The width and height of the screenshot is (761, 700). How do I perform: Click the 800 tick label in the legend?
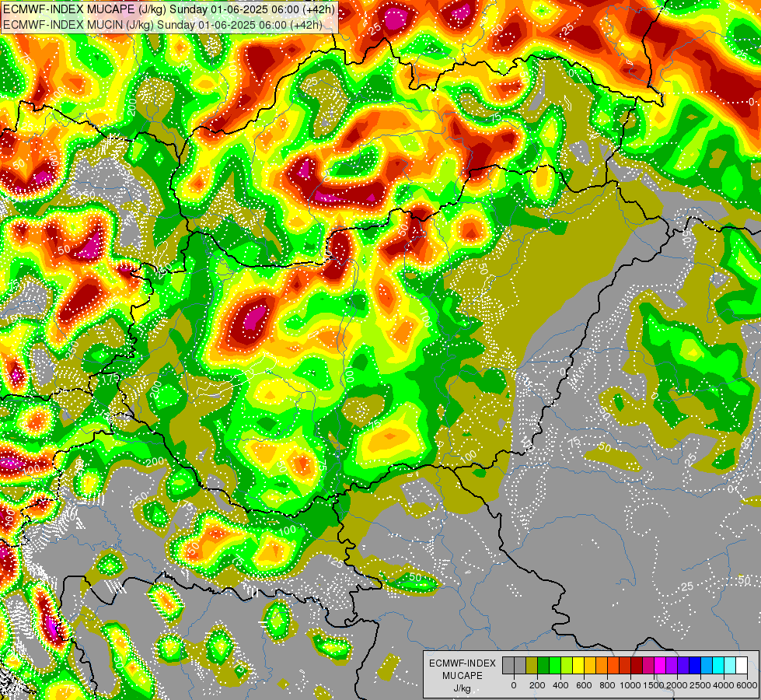point(607,685)
